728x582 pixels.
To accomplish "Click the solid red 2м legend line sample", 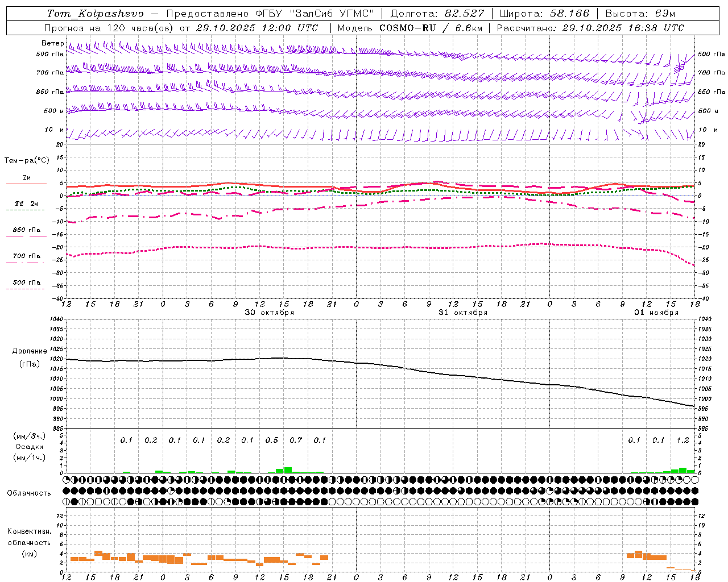I will point(26,184).
